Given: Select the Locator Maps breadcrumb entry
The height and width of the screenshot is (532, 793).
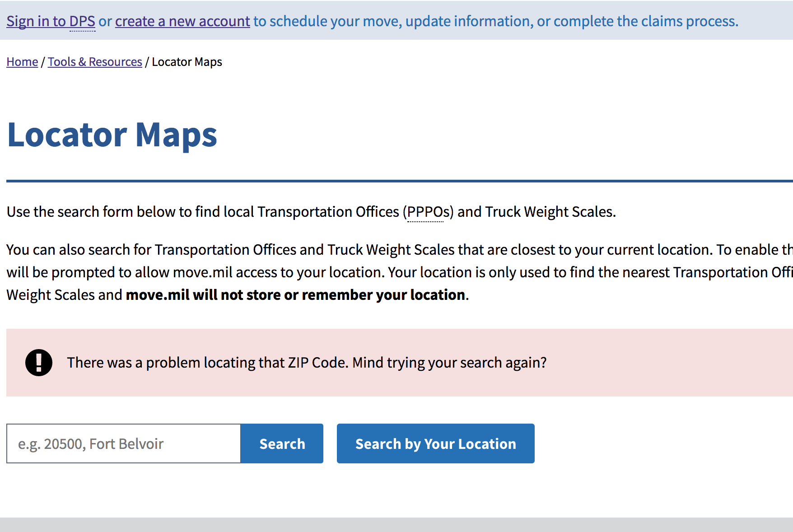Looking at the screenshot, I should pos(187,61).
